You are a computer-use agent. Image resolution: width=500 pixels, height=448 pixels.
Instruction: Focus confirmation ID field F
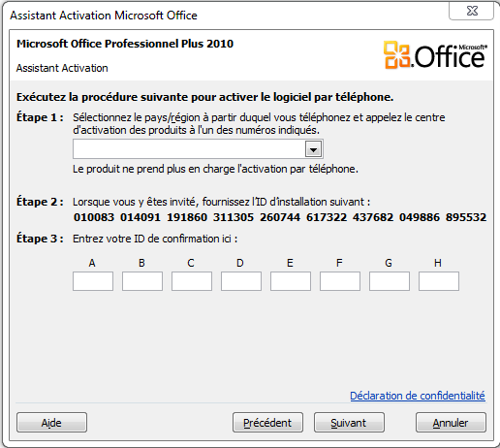coord(340,281)
